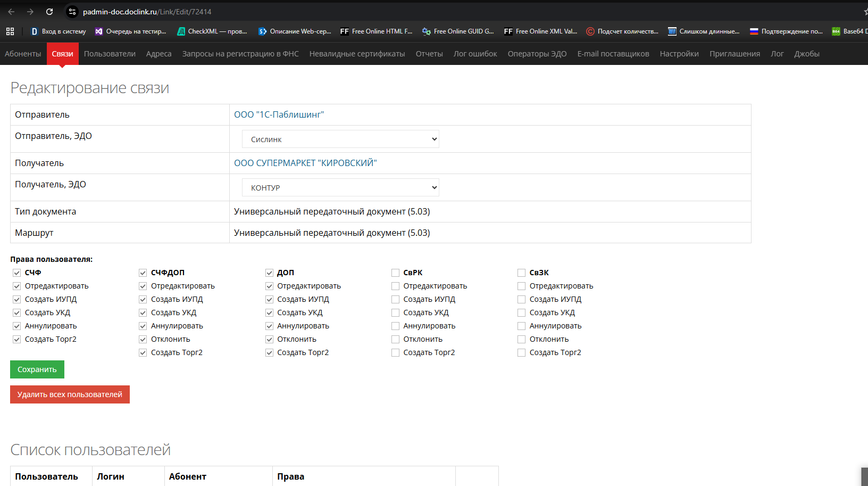
Task: Open the 'Описание Web-сер...' bookmark
Action: click(295, 31)
